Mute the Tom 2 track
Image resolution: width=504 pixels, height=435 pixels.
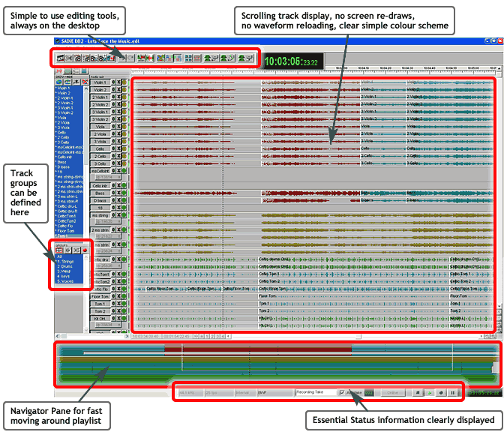118,311
